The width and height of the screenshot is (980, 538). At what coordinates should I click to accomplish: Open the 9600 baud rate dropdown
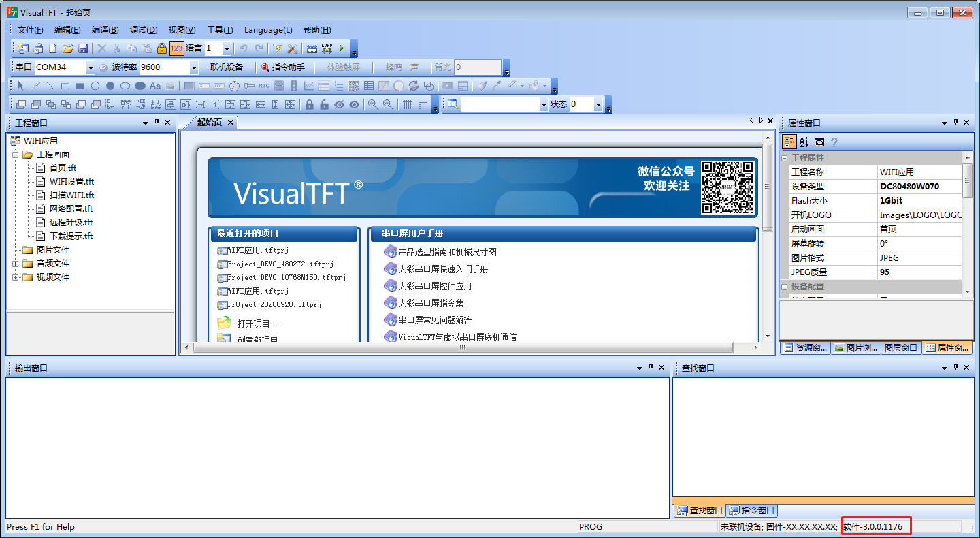click(193, 67)
